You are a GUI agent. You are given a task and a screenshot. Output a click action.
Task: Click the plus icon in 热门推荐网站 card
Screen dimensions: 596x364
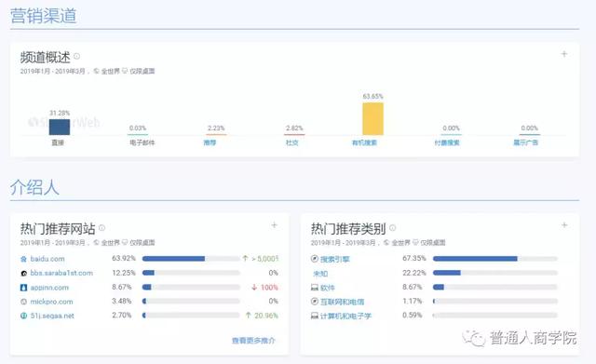click(274, 225)
